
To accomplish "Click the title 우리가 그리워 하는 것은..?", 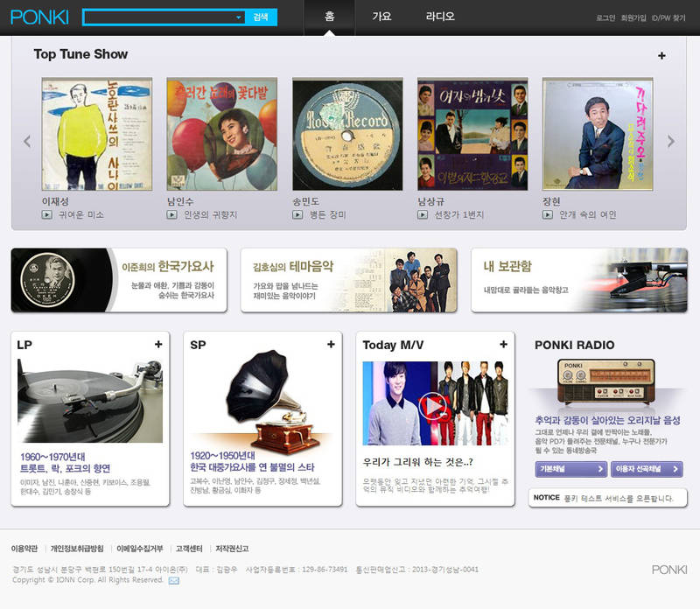I will click(418, 462).
